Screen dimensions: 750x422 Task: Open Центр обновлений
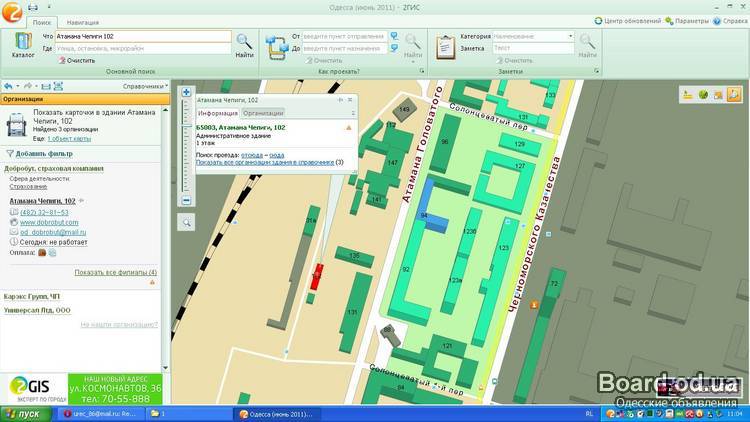[627, 21]
